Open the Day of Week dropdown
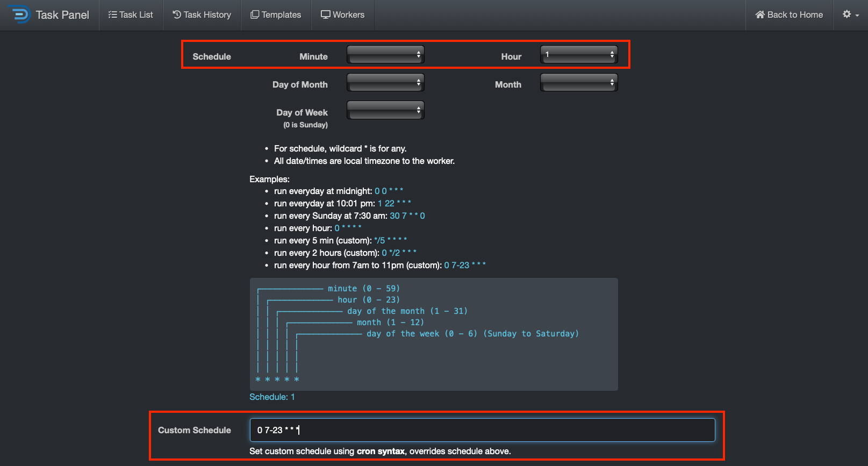 click(385, 110)
